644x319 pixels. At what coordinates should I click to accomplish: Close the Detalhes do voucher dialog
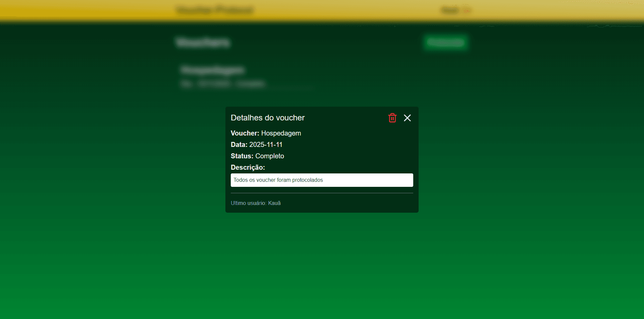pyautogui.click(x=407, y=118)
